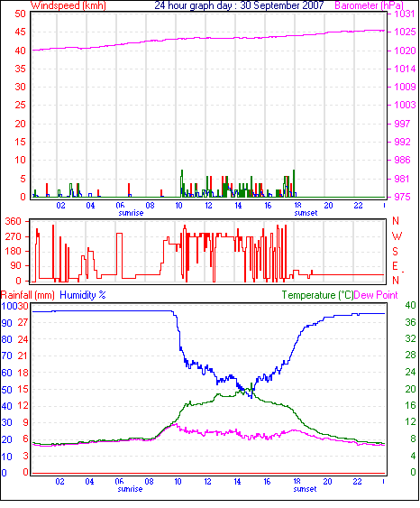Click the sunset marker under bottom graph
420x508 pixels.
pos(305,489)
